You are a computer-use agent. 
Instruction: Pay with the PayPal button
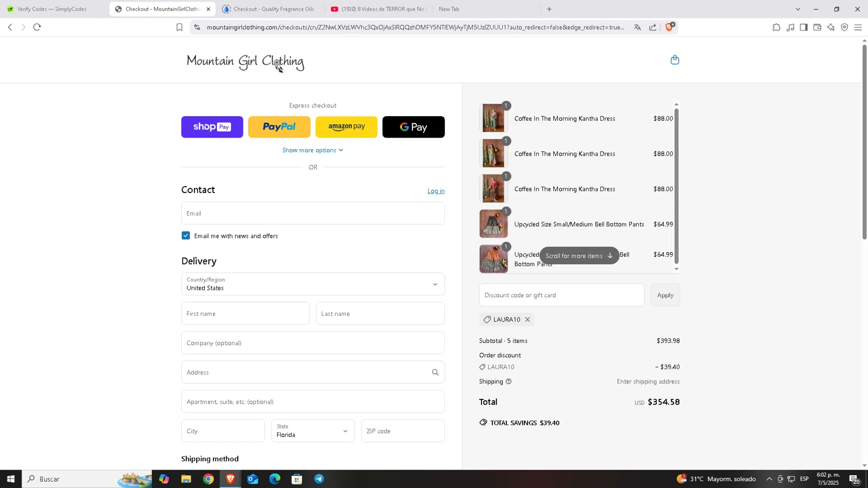point(279,127)
